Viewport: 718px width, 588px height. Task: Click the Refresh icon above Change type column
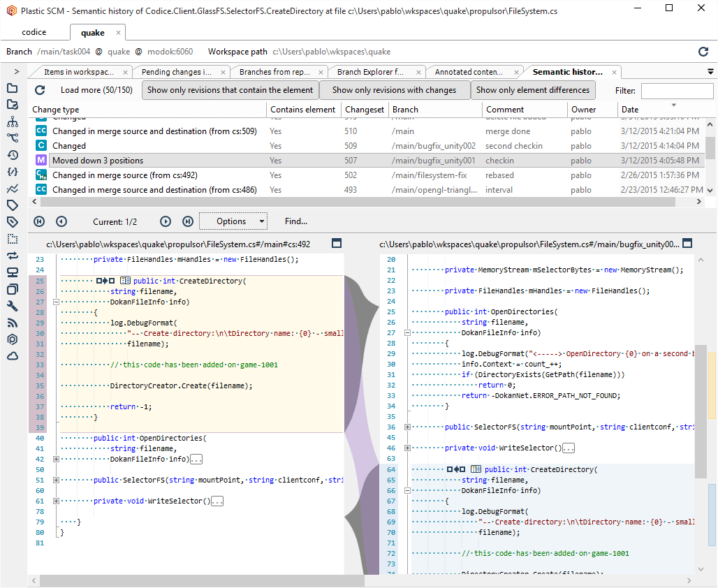pyautogui.click(x=40, y=90)
